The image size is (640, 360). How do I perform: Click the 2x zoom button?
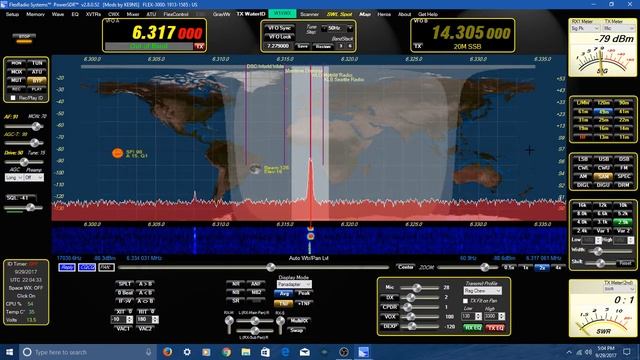[x=542, y=268]
